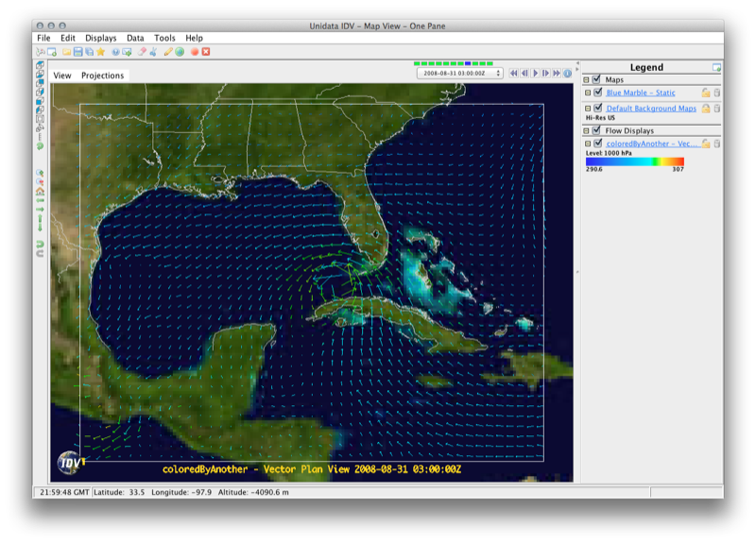Click the home reset-view icon in side toolbar

click(40, 192)
